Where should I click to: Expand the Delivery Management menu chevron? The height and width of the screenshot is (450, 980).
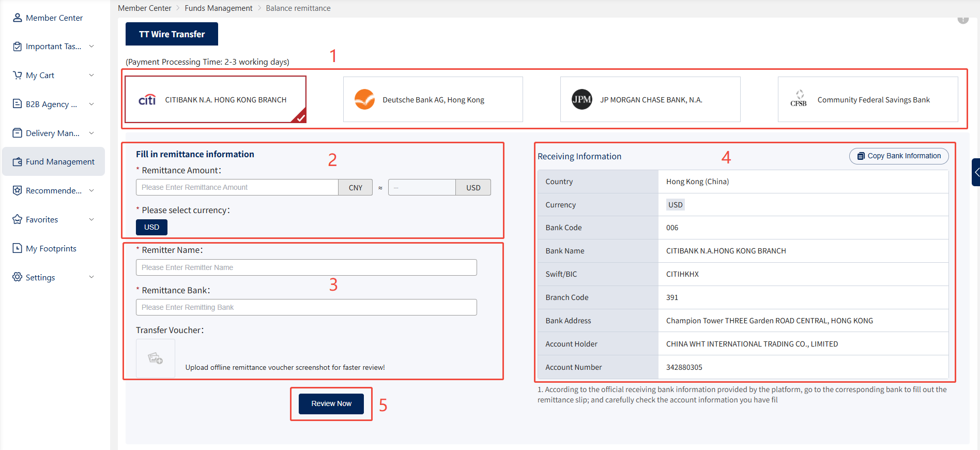(91, 133)
